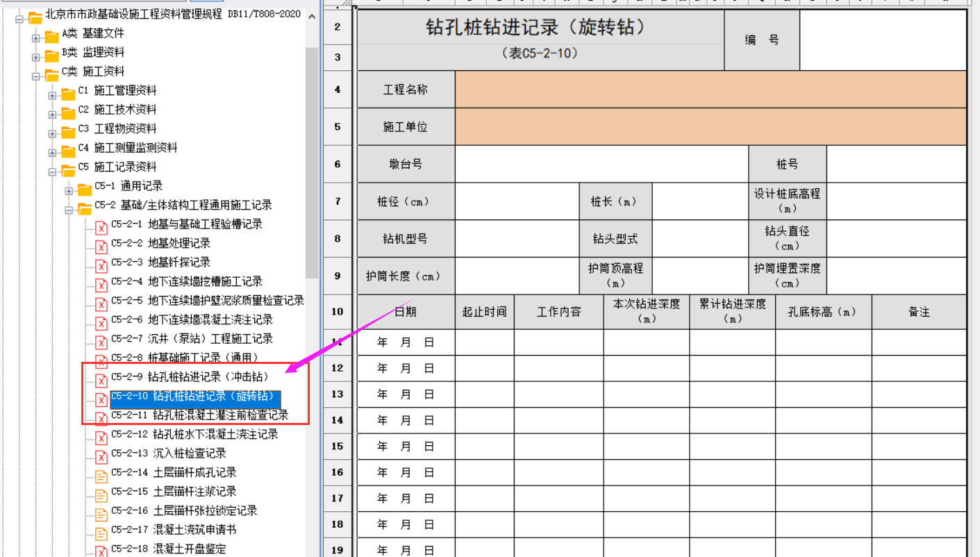The height and width of the screenshot is (557, 980).
Task: Click the C2 施工技术资料 folder icon
Action: 67,112
